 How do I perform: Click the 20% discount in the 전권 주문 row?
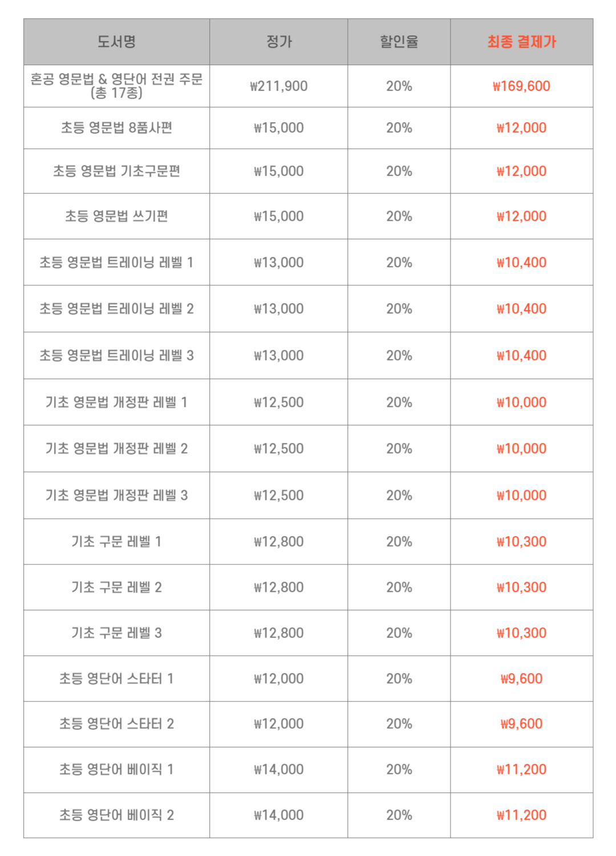pyautogui.click(x=399, y=86)
